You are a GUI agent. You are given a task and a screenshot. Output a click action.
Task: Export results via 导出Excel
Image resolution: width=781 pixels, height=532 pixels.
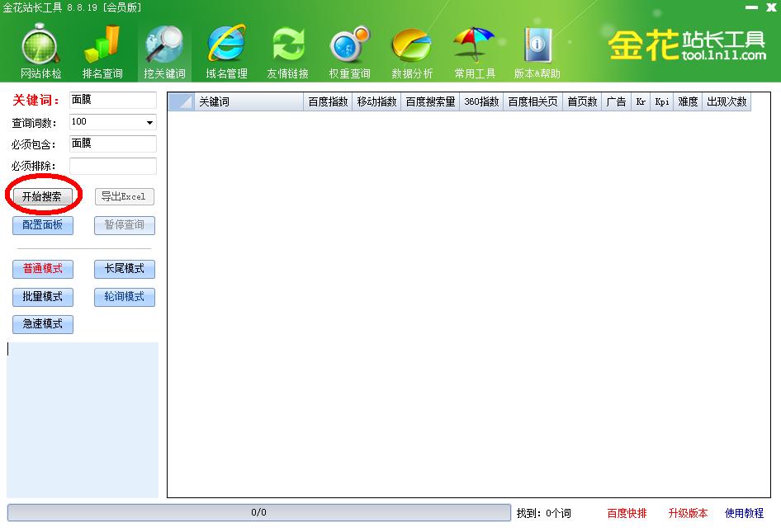[x=124, y=196]
